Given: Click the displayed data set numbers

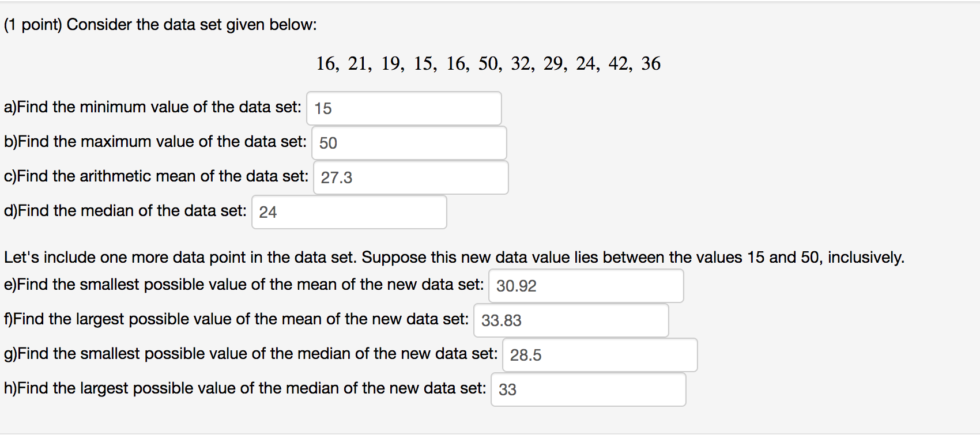Looking at the screenshot, I should 488,64.
